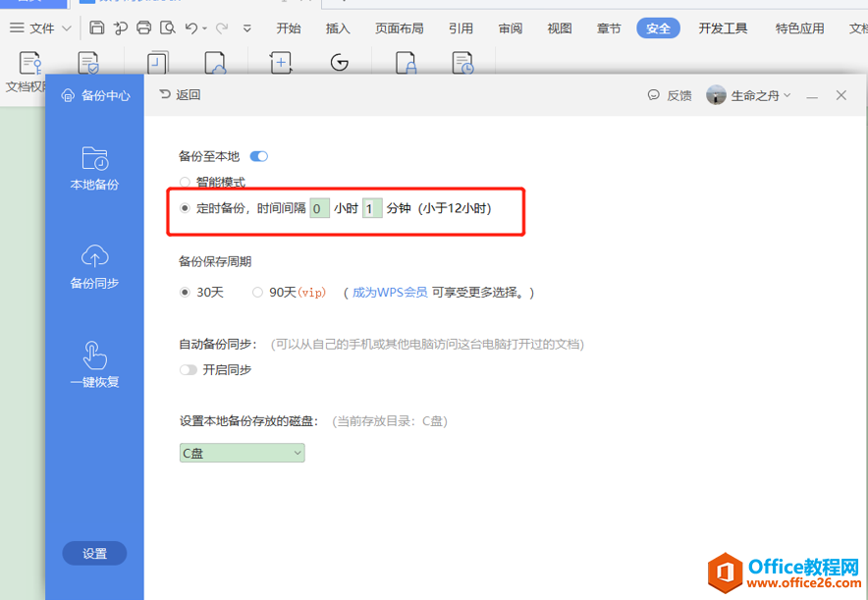Image resolution: width=868 pixels, height=600 pixels.
Task: Select the 90天 (vip) retention option
Action: [x=258, y=292]
